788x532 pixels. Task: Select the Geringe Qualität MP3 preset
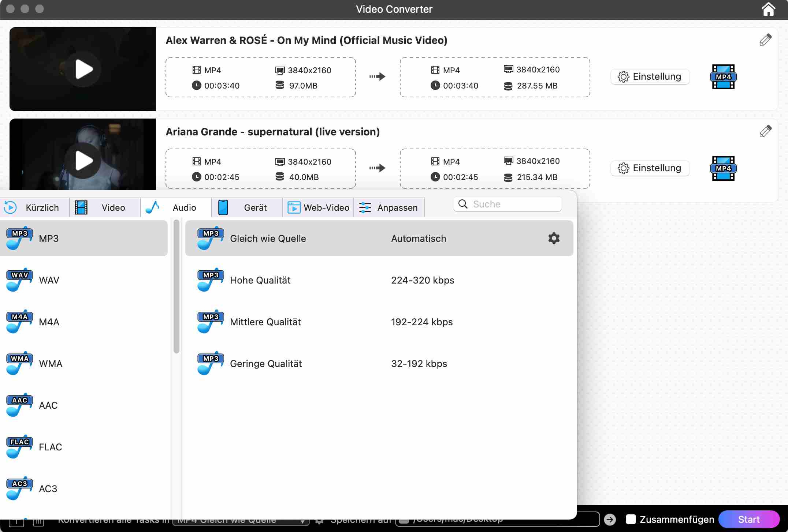point(265,363)
